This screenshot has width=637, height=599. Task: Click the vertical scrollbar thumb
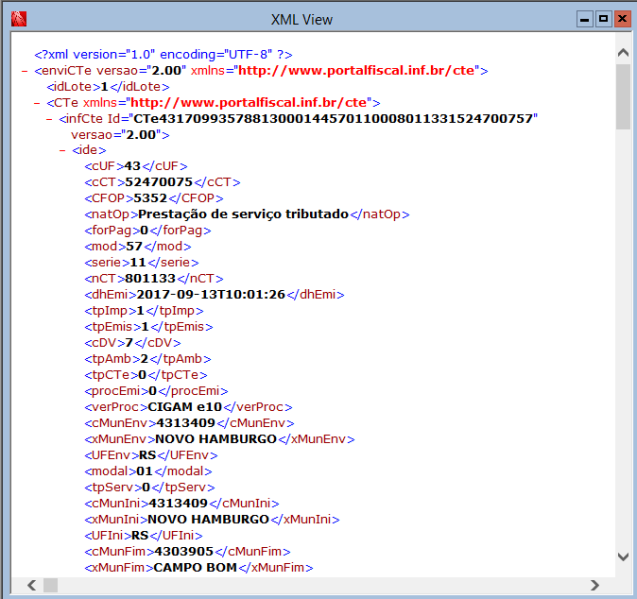point(623,97)
